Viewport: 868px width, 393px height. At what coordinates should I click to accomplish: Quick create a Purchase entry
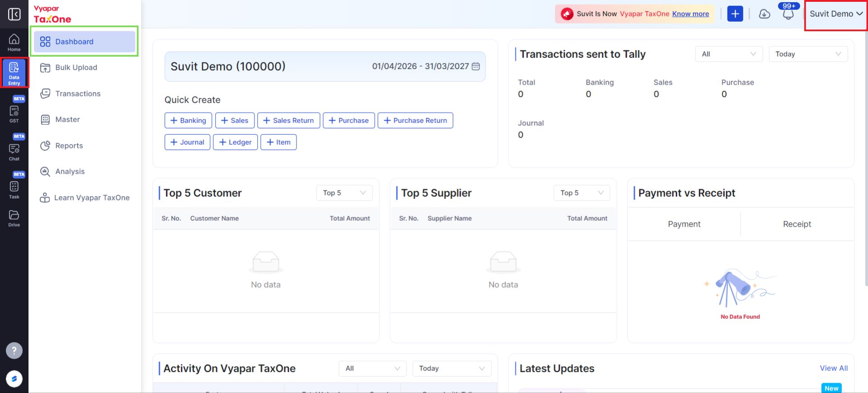[x=349, y=120]
